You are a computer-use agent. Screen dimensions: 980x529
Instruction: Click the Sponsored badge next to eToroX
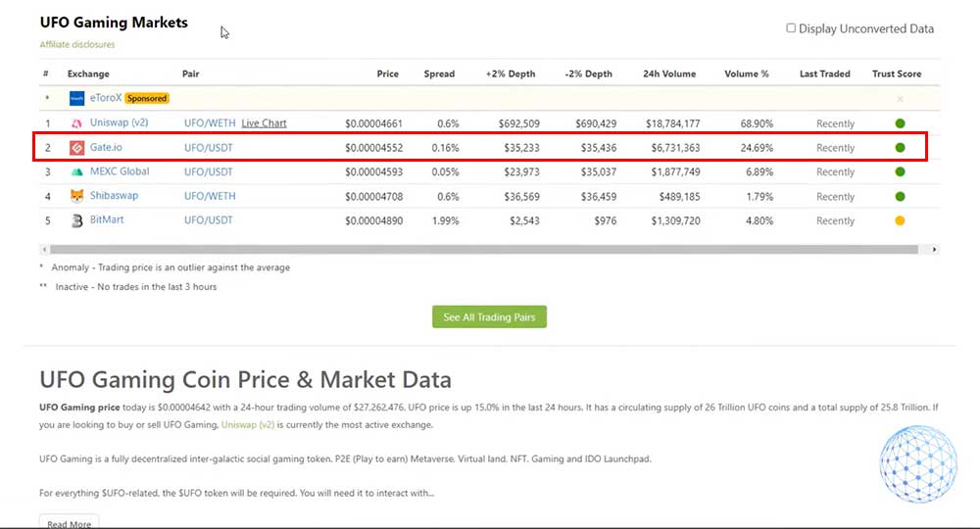(x=147, y=98)
